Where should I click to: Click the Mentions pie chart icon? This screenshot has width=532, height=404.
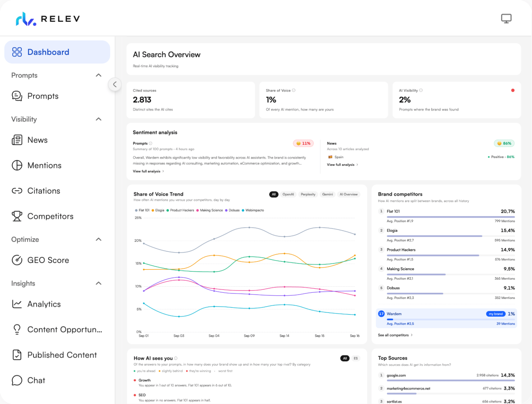point(17,165)
